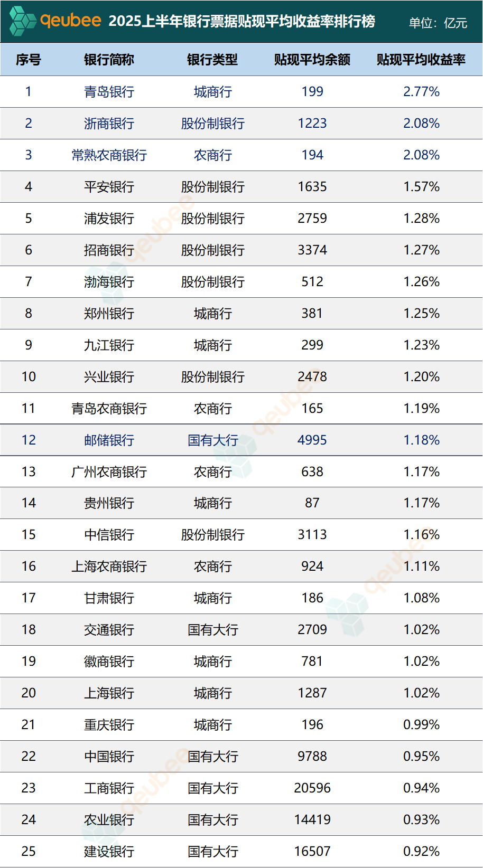Screen dimensions: 483x868
Task: Click the 银行类型 column header
Action: 212,60
